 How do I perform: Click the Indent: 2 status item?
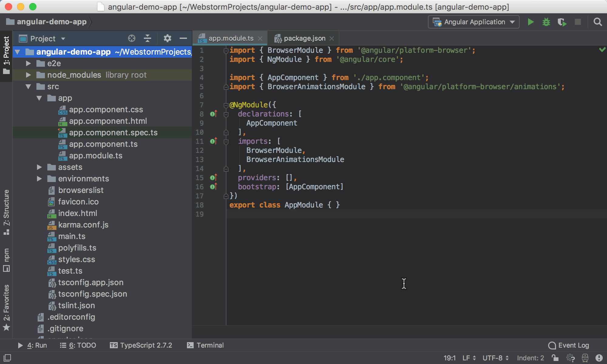pos(531,358)
